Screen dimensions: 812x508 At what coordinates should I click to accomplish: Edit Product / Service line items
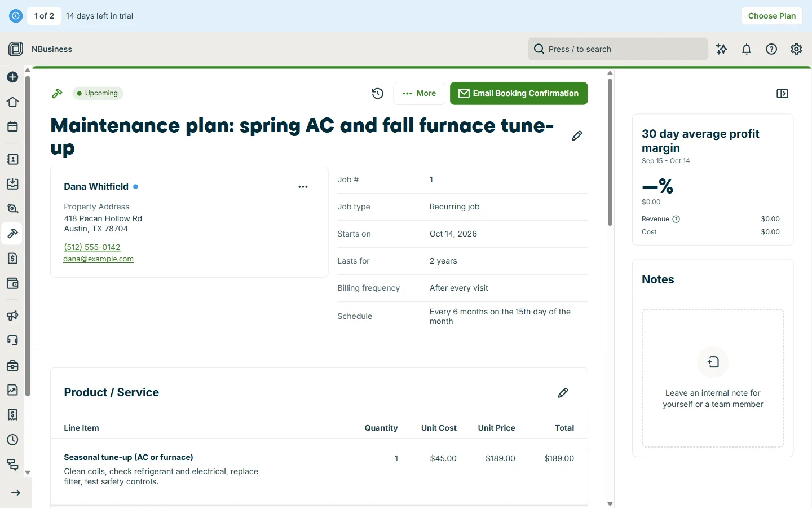click(563, 393)
